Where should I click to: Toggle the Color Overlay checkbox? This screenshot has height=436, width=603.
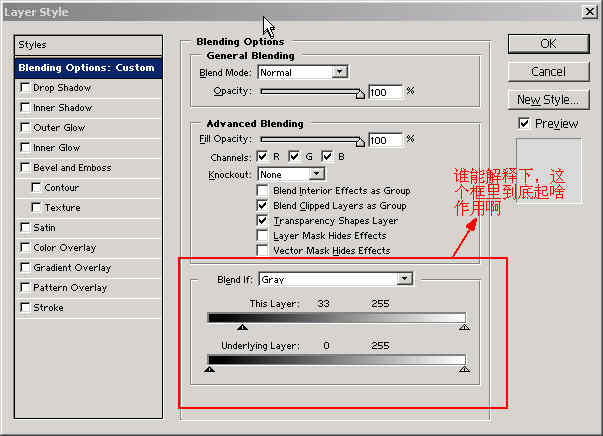(x=25, y=248)
